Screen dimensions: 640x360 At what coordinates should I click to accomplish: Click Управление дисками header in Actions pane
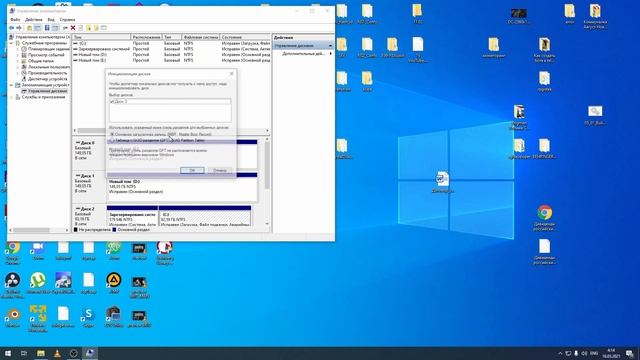pos(303,46)
